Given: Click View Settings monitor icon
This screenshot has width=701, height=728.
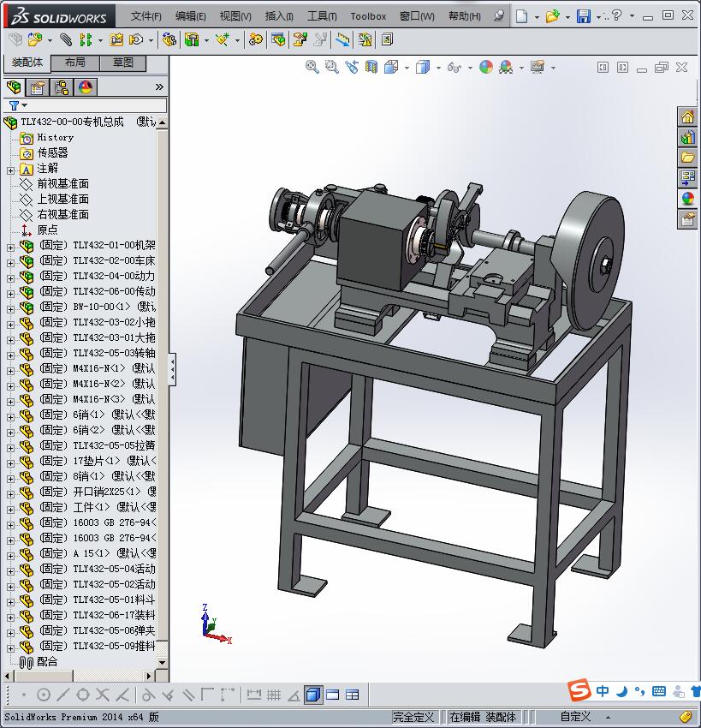Looking at the screenshot, I should point(538,68).
